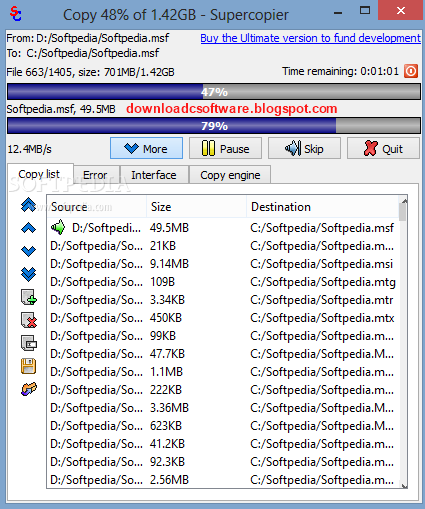Image resolution: width=425 pixels, height=509 pixels.
Task: Quit the copy operation
Action: (383, 148)
